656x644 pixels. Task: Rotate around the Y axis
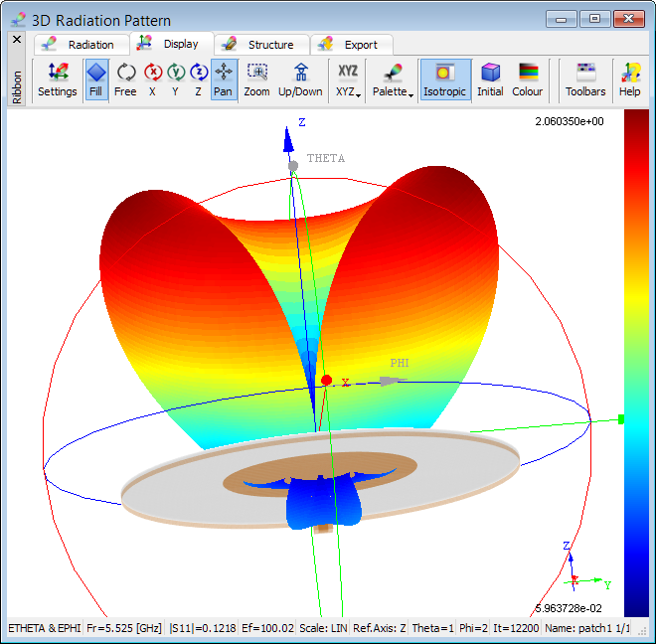point(175,80)
